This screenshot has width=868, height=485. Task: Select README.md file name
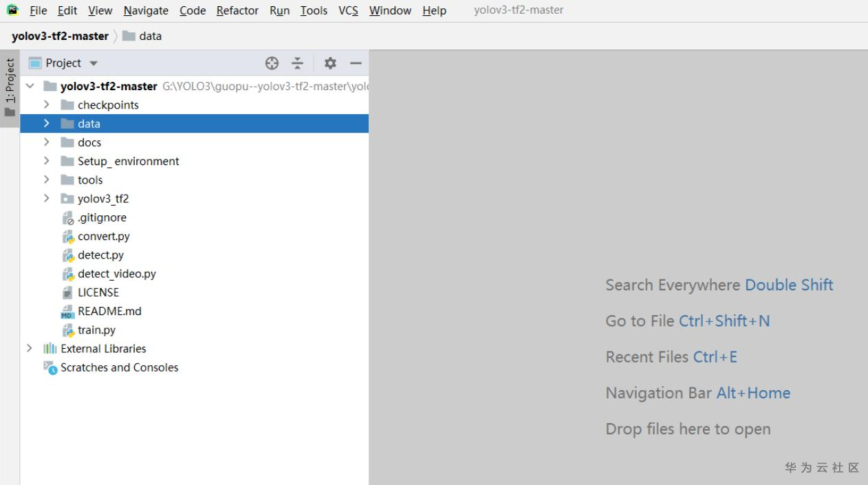click(109, 311)
